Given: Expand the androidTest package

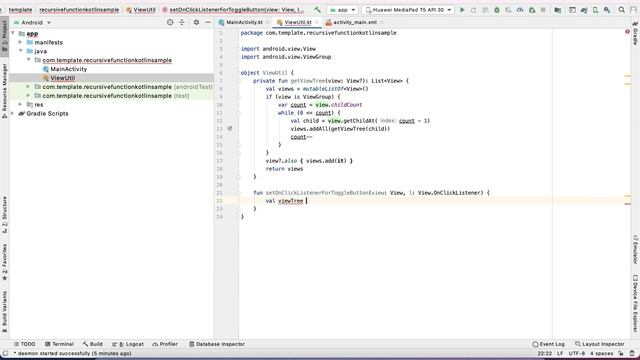Looking at the screenshot, I should click(x=28, y=87).
